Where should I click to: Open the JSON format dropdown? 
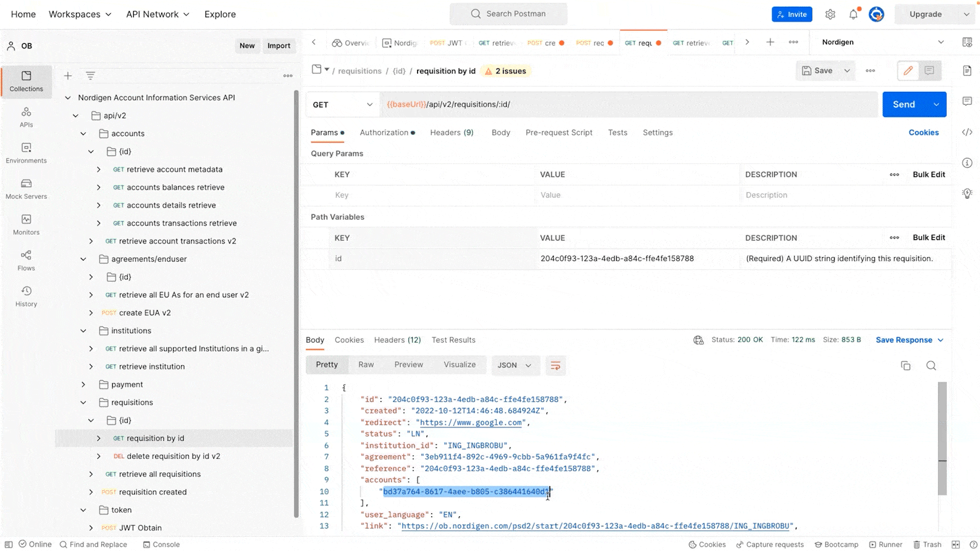[514, 365]
